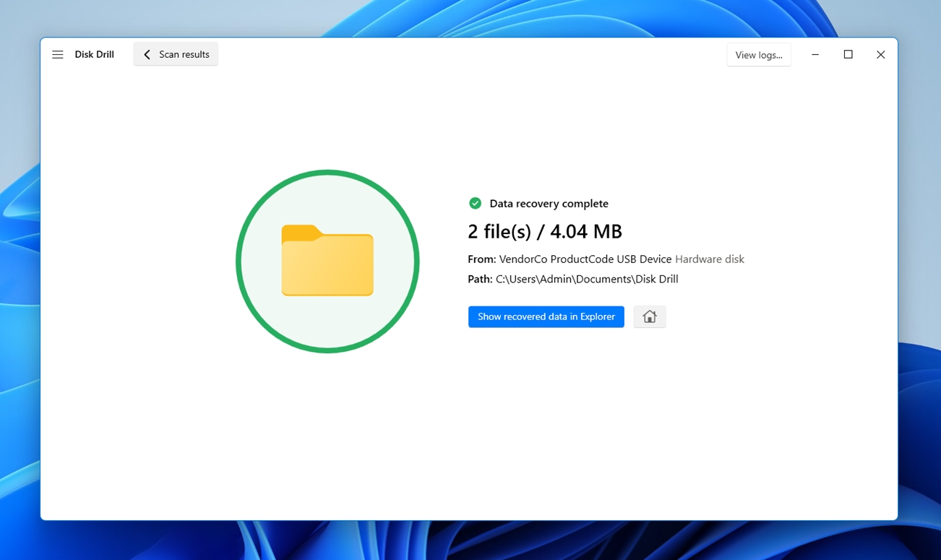941x560 pixels.
Task: Click the View logs... button
Action: click(x=758, y=55)
